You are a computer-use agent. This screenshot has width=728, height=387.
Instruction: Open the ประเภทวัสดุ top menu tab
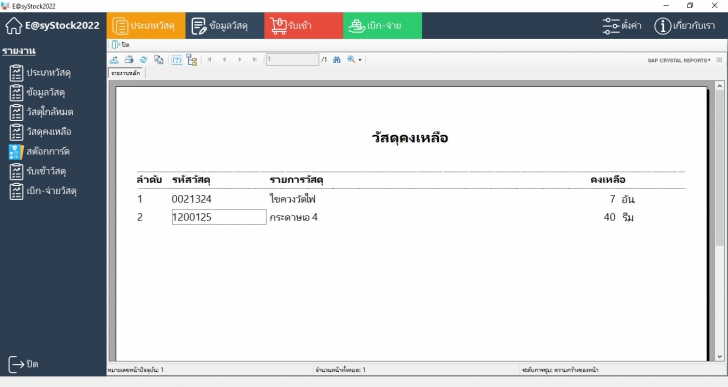click(146, 26)
